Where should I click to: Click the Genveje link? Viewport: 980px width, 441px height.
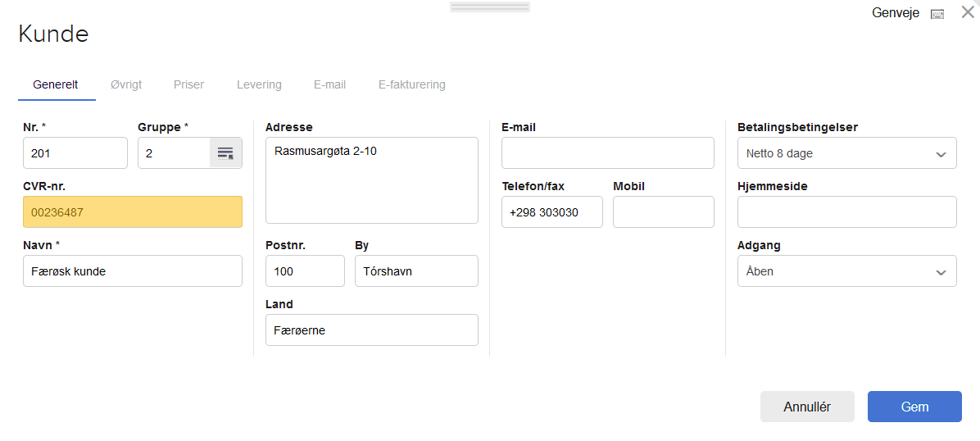tap(896, 14)
